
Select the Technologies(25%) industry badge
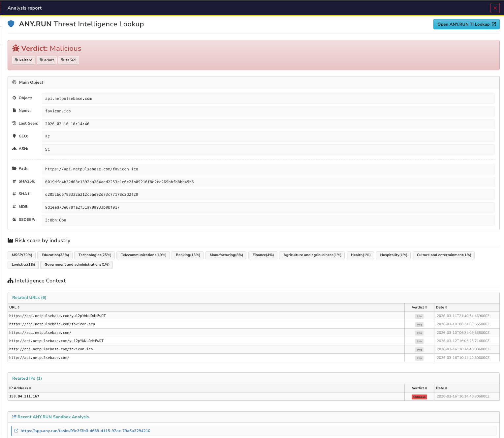pos(95,255)
